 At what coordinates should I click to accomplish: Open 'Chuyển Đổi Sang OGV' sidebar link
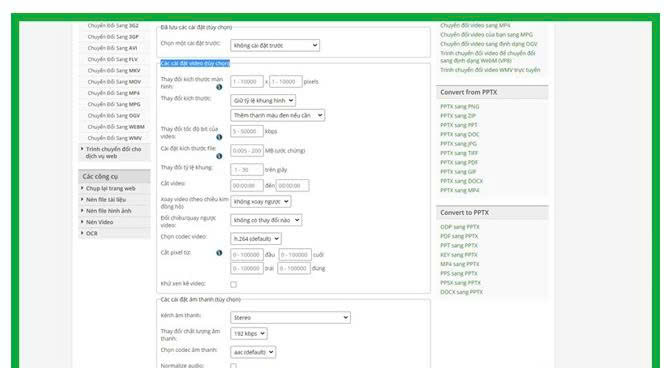[114, 116]
